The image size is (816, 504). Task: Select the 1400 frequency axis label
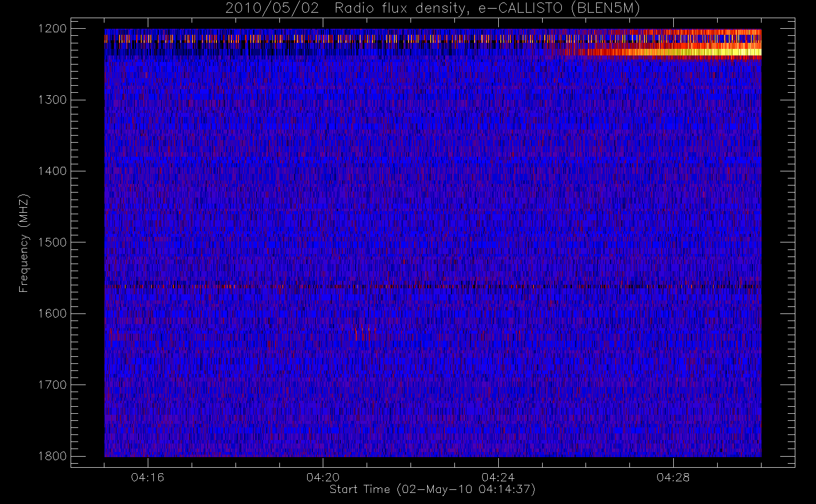(x=52, y=171)
